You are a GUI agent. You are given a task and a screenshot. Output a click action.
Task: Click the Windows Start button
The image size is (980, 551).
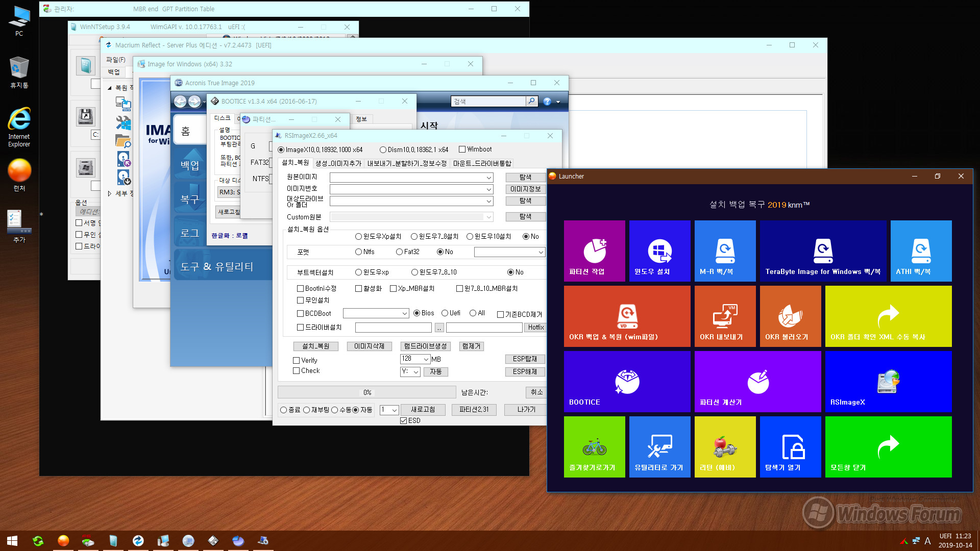(12, 541)
